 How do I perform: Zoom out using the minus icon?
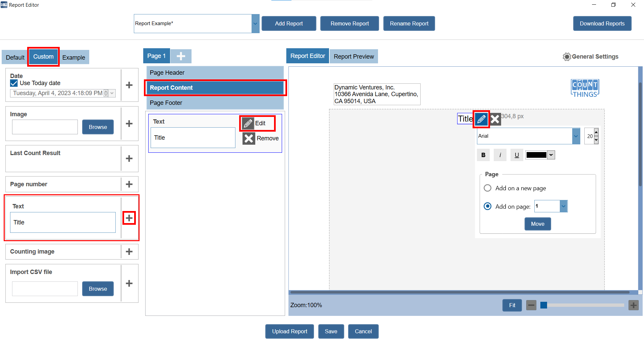531,305
